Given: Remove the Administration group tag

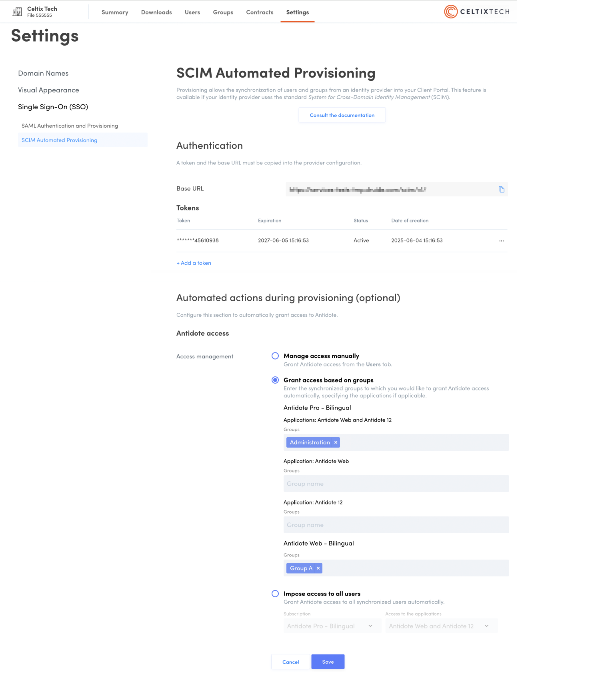Looking at the screenshot, I should tap(336, 442).
